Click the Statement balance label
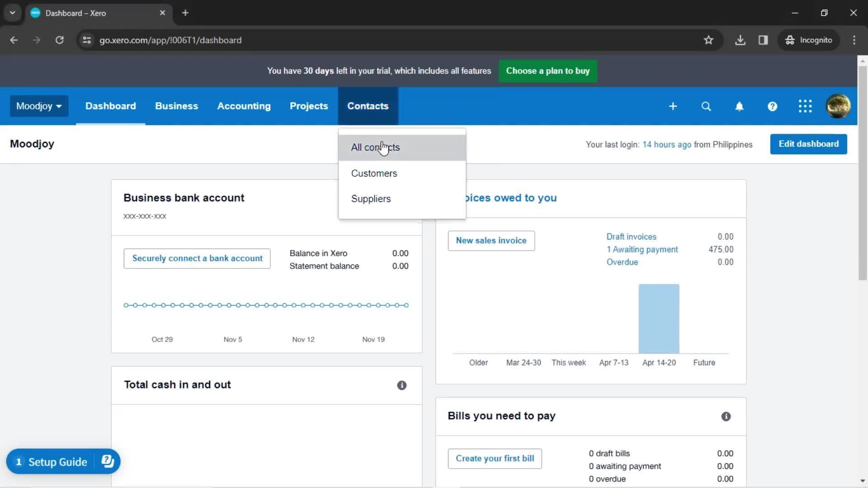868x488 pixels. tap(324, 266)
